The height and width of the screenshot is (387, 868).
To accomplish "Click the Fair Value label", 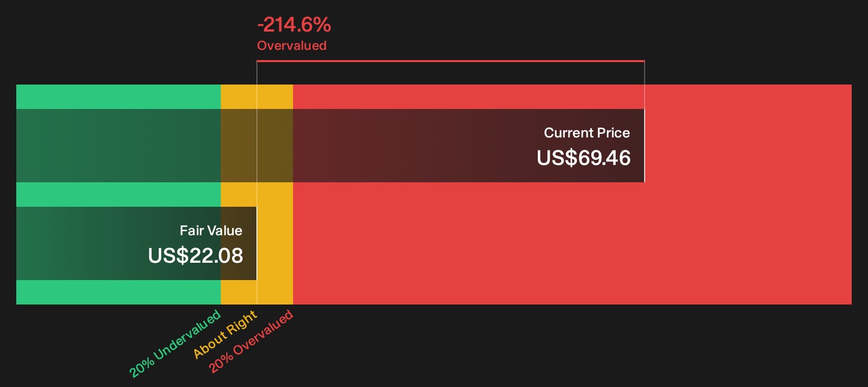I will pyautogui.click(x=211, y=231).
